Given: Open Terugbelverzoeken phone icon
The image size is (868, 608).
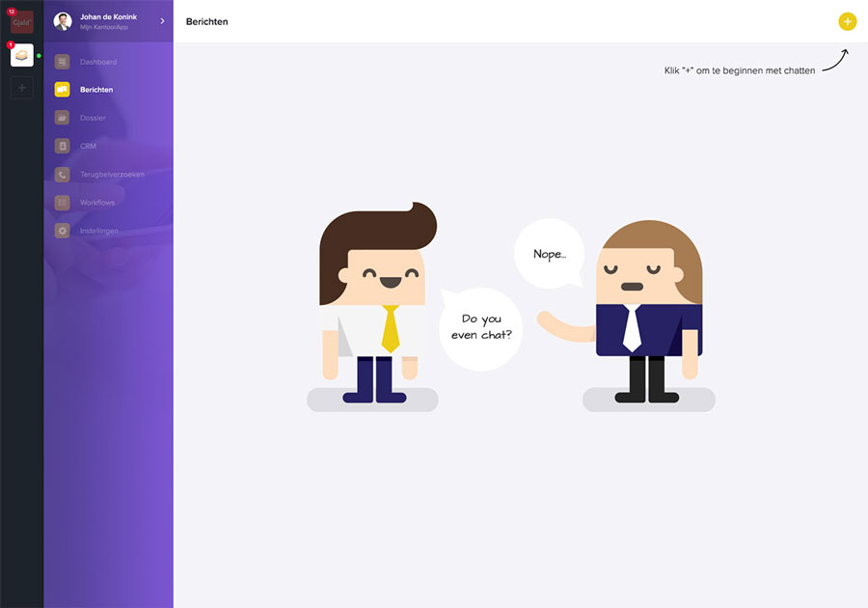Looking at the screenshot, I should coord(62,175).
